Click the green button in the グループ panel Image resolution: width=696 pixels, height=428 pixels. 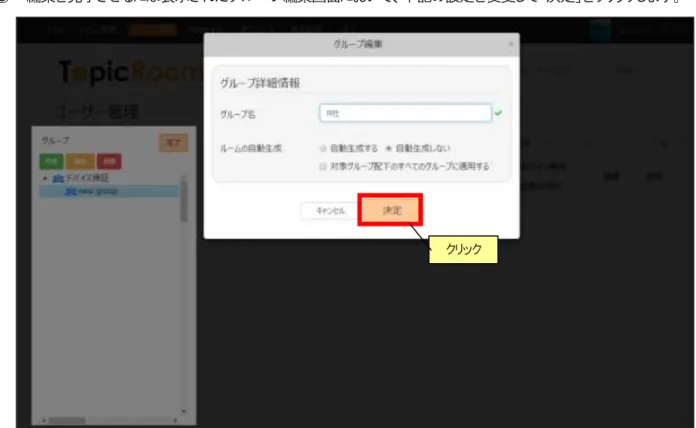[51, 161]
